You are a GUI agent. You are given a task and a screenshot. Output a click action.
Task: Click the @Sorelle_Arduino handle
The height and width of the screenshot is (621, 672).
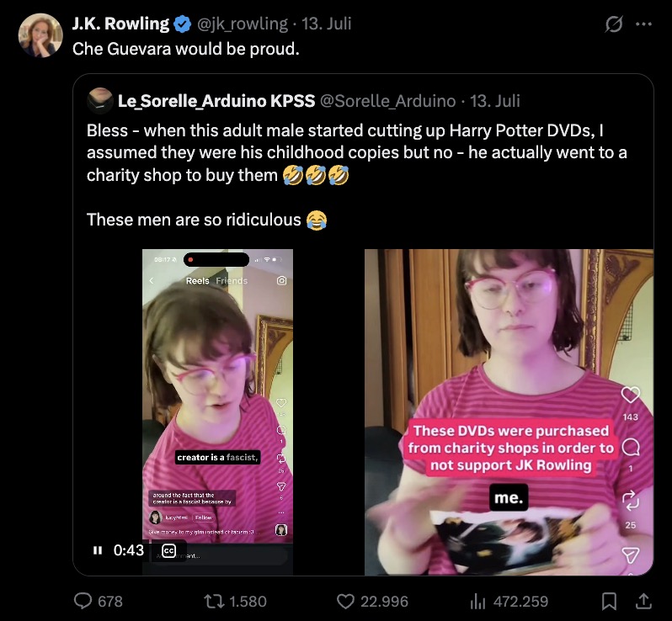pos(388,101)
